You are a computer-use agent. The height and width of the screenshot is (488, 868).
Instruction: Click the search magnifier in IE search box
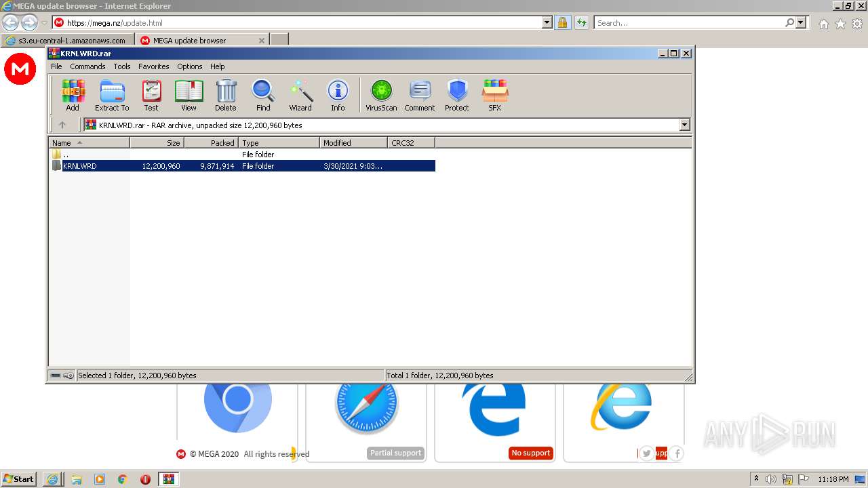tap(789, 22)
